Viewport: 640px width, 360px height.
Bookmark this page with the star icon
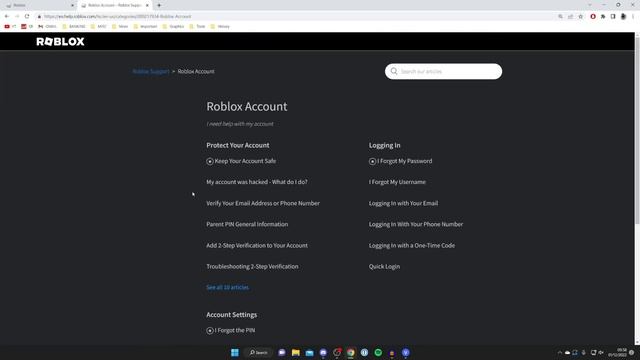point(580,16)
